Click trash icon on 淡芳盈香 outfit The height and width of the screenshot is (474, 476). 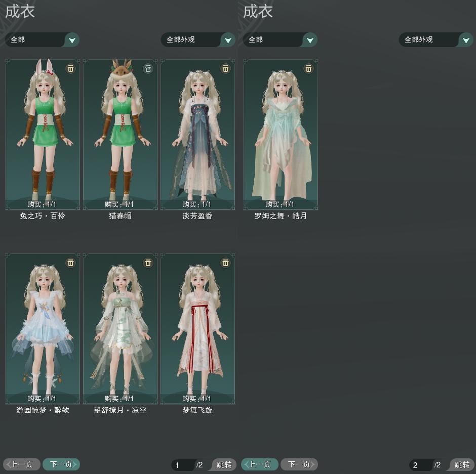pyautogui.click(x=225, y=68)
